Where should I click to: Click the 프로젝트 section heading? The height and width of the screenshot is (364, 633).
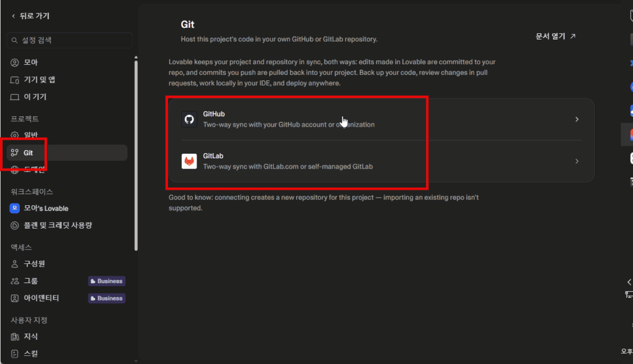(x=25, y=119)
